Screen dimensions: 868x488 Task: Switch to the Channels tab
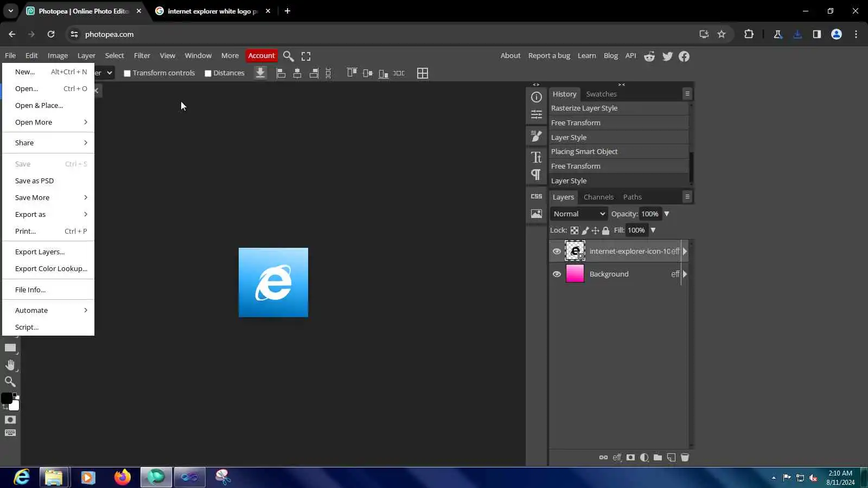point(598,197)
